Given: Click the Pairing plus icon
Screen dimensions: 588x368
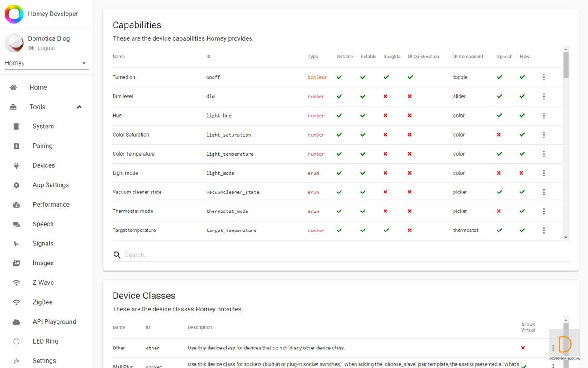Looking at the screenshot, I should point(16,146).
